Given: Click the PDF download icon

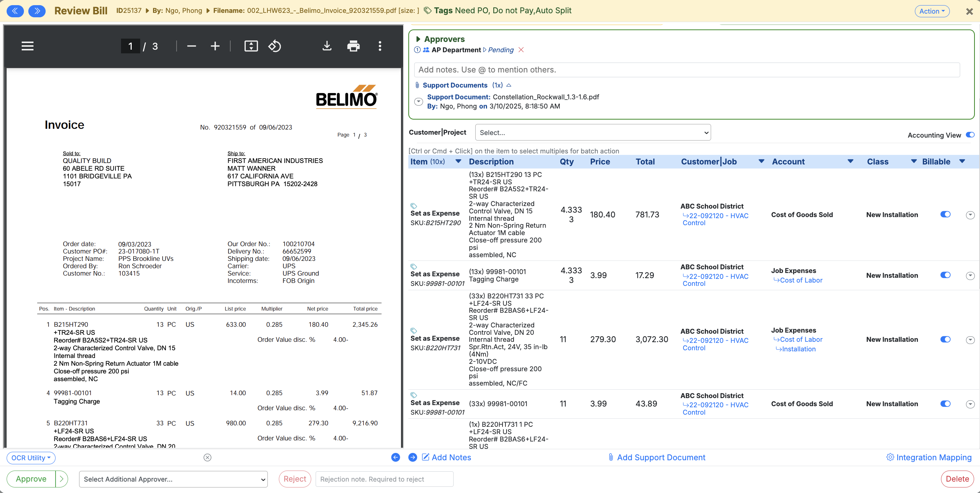Looking at the screenshot, I should pyautogui.click(x=326, y=46).
